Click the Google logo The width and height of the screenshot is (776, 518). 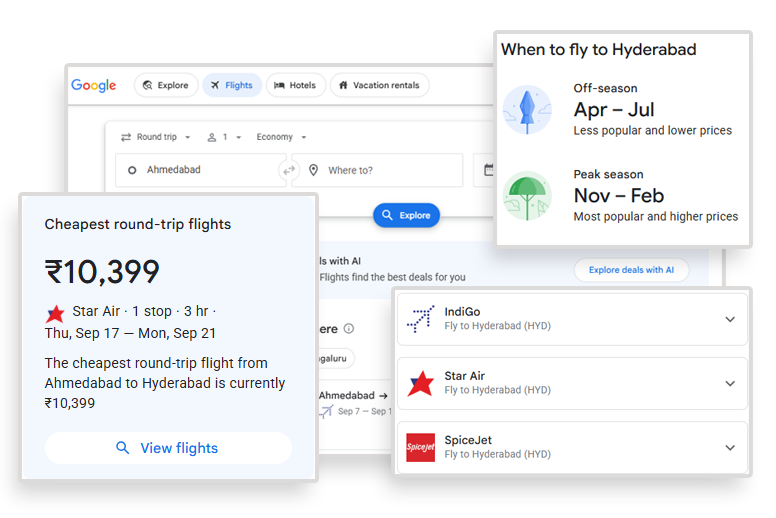tap(94, 85)
